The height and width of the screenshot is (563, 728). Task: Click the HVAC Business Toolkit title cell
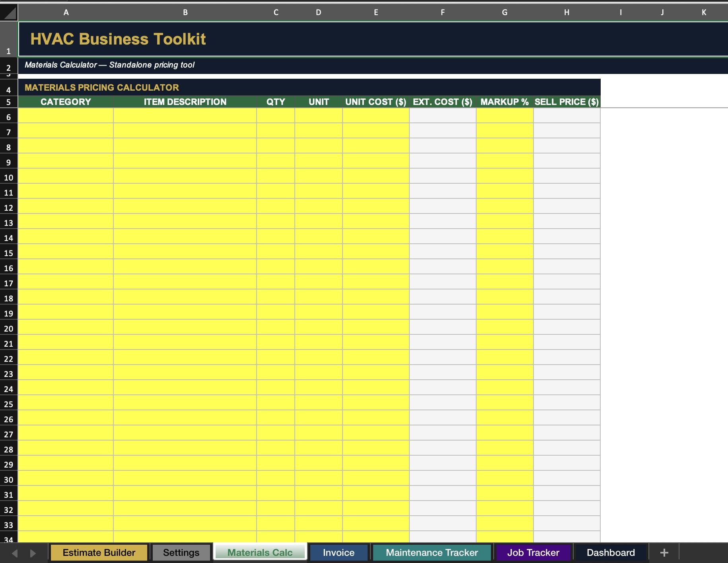coord(373,39)
